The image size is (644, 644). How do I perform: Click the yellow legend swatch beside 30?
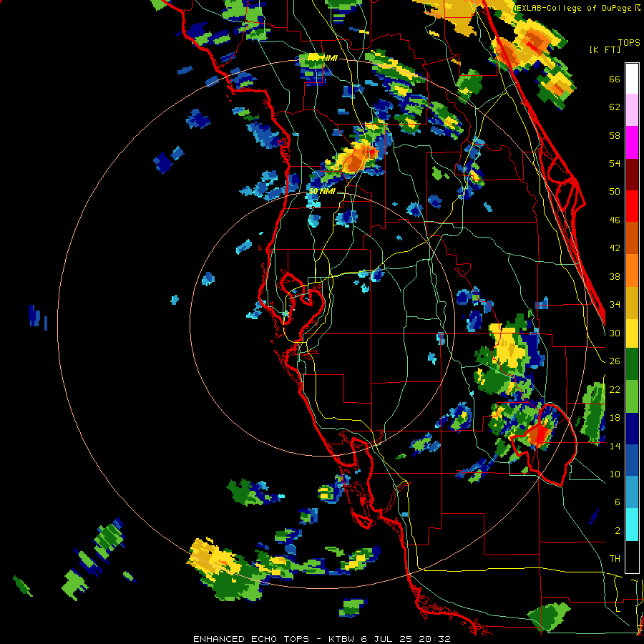(632, 333)
